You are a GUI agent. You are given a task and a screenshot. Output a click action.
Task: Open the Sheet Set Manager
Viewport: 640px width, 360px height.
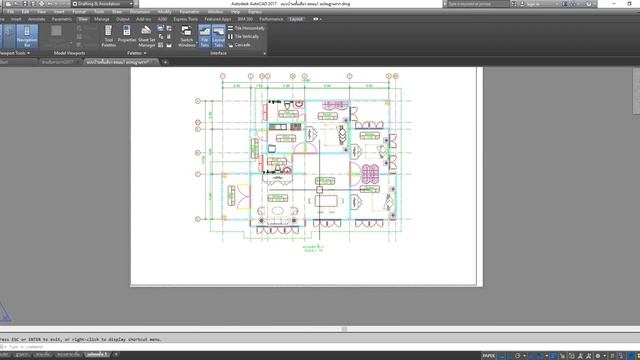click(x=146, y=36)
